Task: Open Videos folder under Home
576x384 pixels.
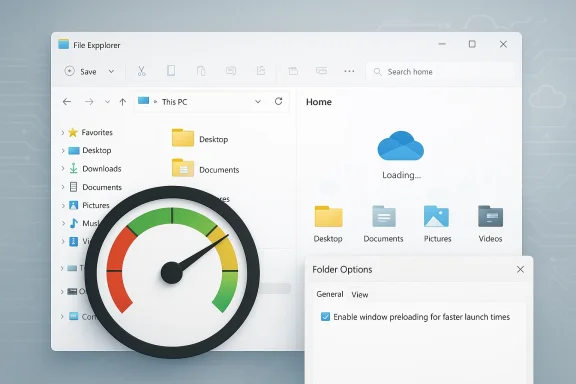Action: click(x=490, y=224)
